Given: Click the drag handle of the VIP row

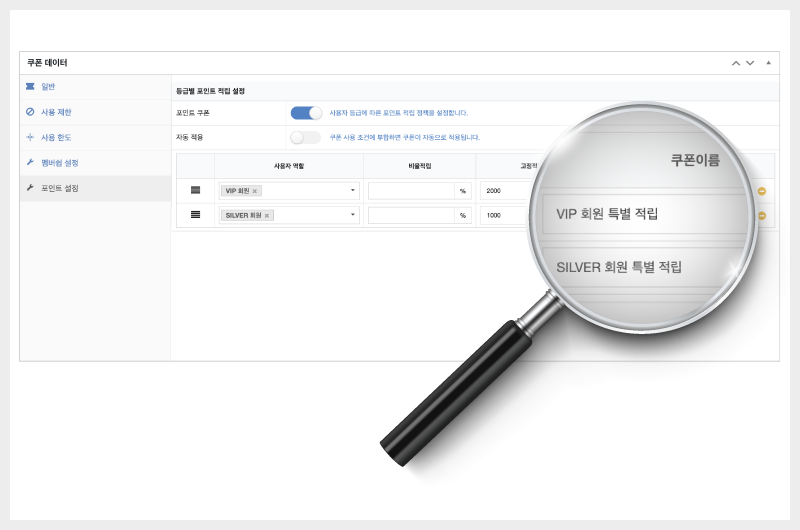Looking at the screenshot, I should click(x=195, y=190).
